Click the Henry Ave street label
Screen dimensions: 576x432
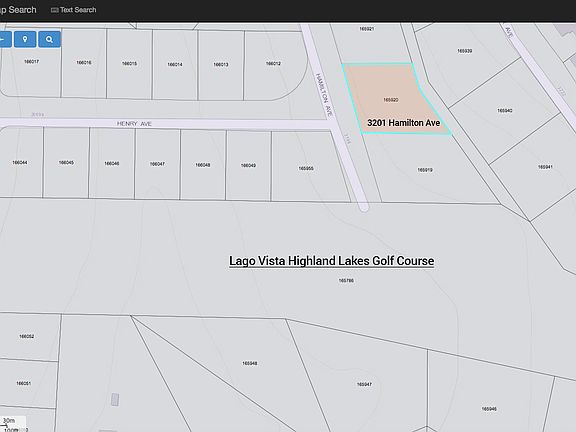134,124
